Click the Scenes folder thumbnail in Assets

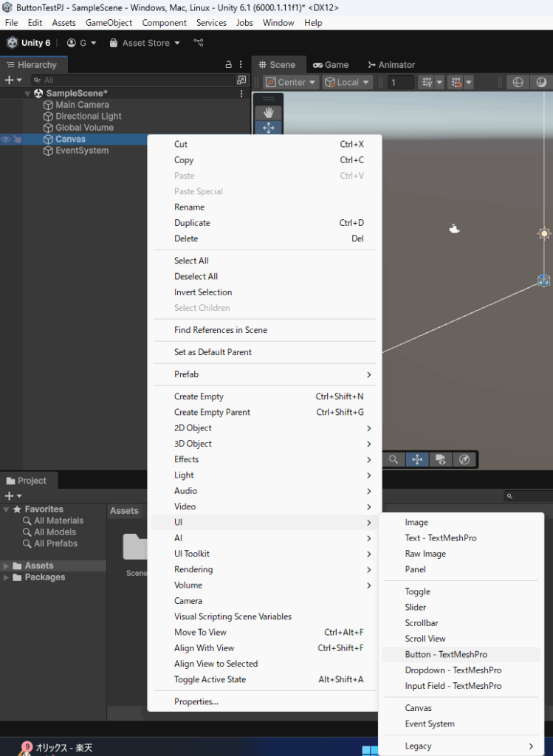click(134, 547)
